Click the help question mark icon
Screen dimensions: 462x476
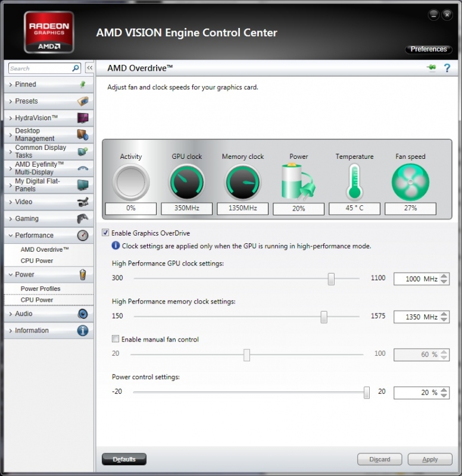(x=447, y=68)
